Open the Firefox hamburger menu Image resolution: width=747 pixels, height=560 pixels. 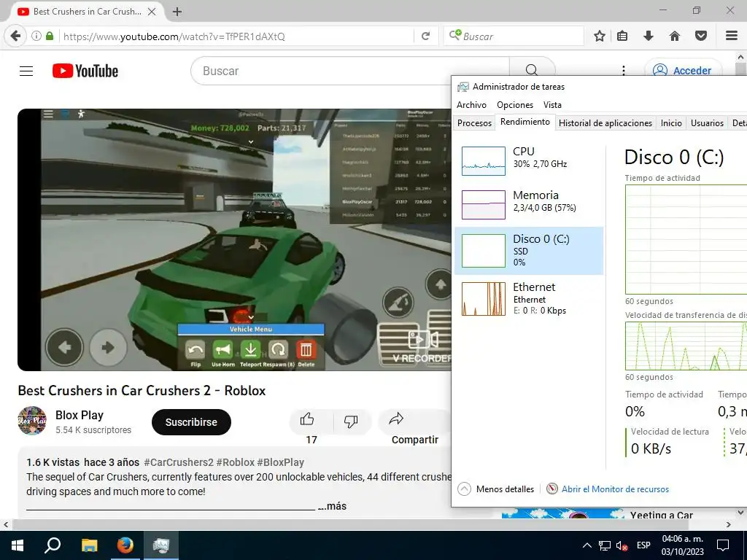pyautogui.click(x=732, y=36)
